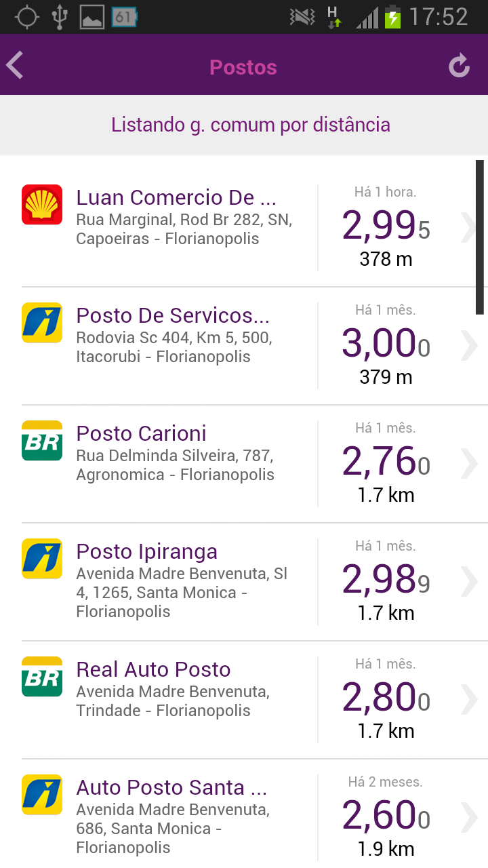488x868 pixels.
Task: Expand Real Auto Posto row chevron
Action: pos(469,700)
